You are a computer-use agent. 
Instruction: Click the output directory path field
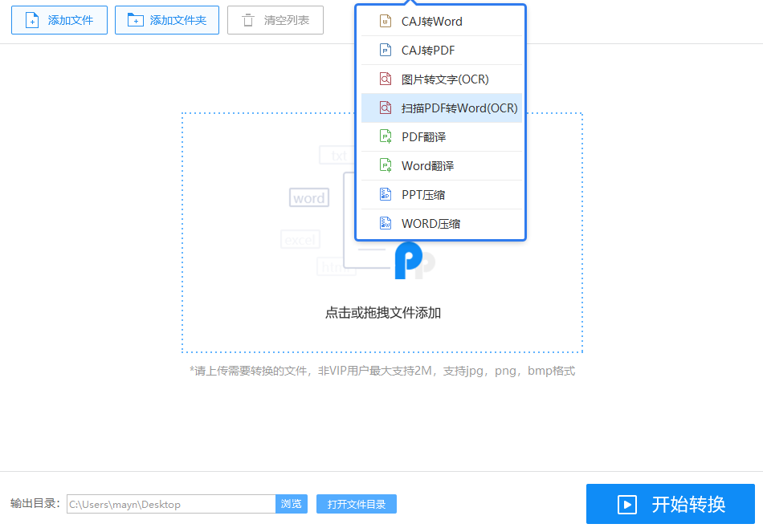171,504
